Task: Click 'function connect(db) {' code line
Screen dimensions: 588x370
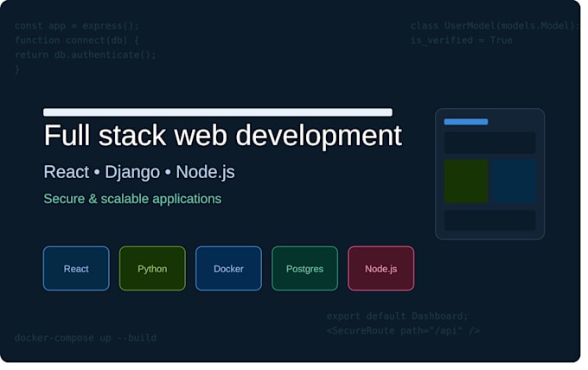Action: pos(77,40)
